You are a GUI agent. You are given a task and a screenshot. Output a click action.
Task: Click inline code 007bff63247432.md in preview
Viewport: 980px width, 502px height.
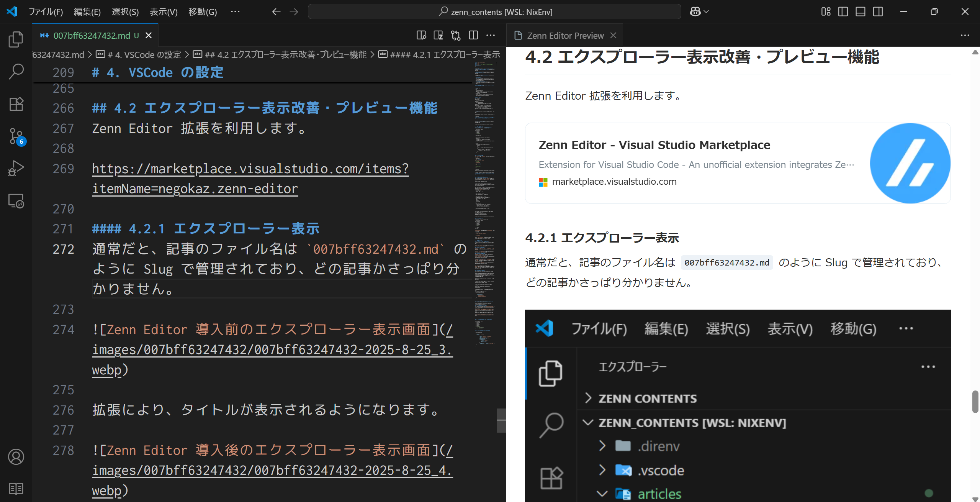tap(726, 262)
